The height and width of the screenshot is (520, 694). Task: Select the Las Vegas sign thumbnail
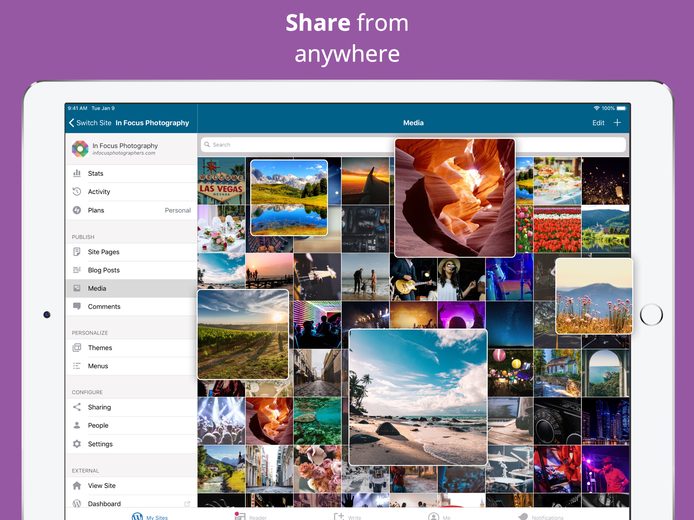coord(221,181)
